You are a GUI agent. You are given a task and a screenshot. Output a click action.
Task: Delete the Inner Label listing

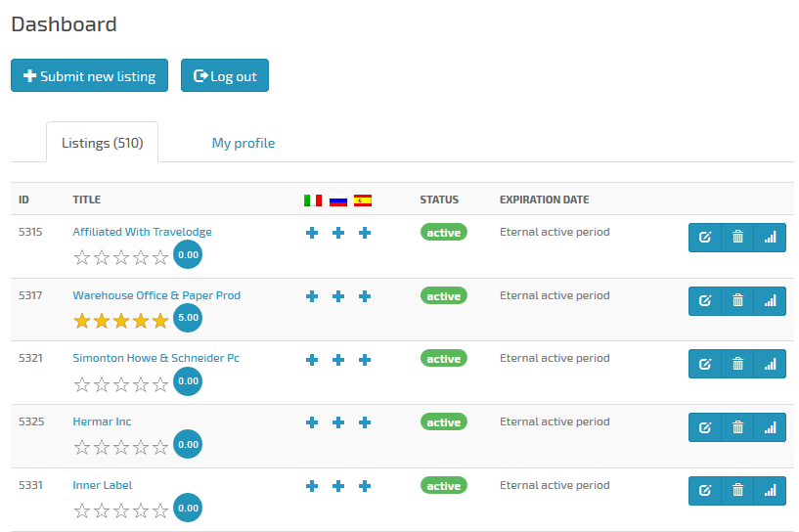(737, 491)
